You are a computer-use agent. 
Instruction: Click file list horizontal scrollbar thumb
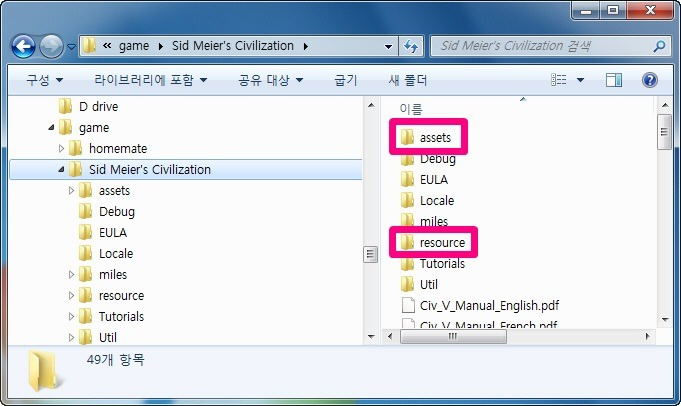point(453,336)
